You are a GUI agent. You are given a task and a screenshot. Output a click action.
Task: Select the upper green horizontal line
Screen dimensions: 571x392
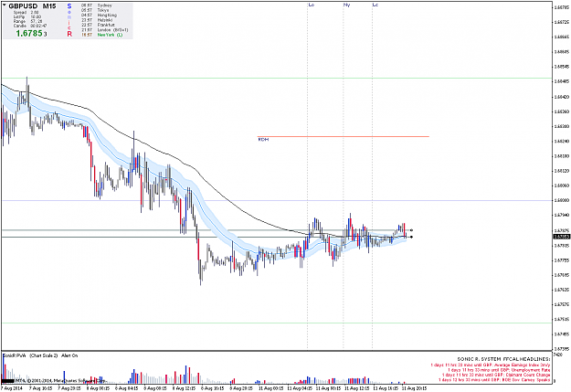click(277, 78)
